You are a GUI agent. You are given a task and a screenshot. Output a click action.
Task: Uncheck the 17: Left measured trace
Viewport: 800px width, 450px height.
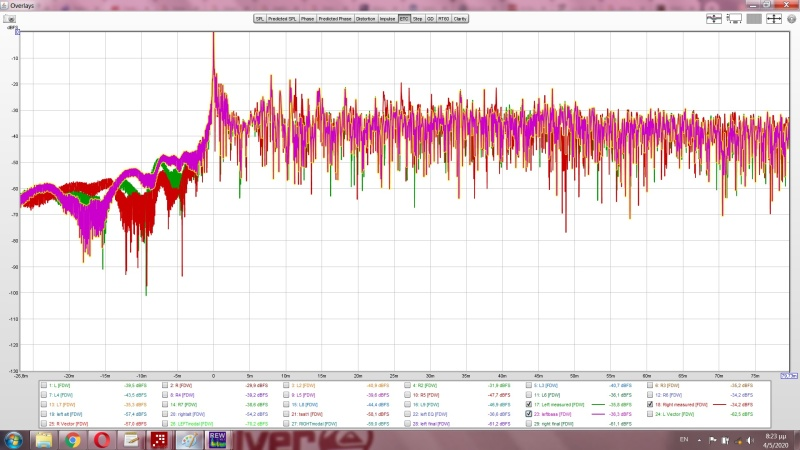[x=529, y=404]
